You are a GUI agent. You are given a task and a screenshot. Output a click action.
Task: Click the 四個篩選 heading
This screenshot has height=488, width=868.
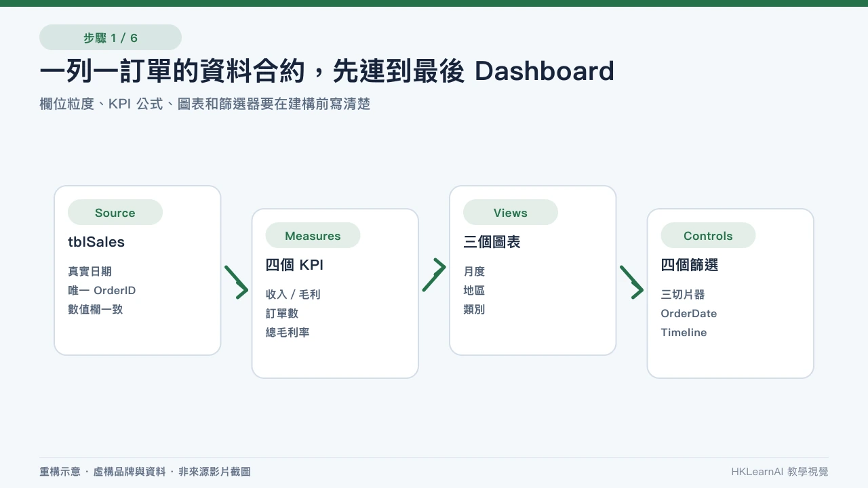(690, 265)
